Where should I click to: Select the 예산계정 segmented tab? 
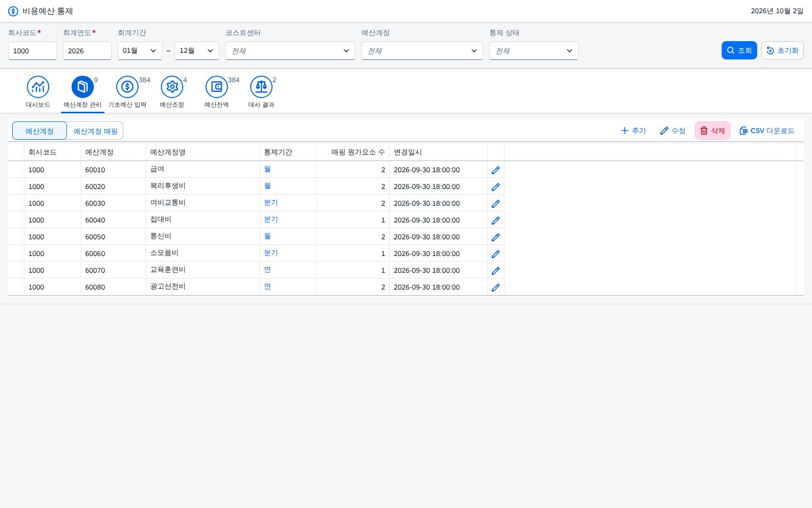tap(40, 131)
